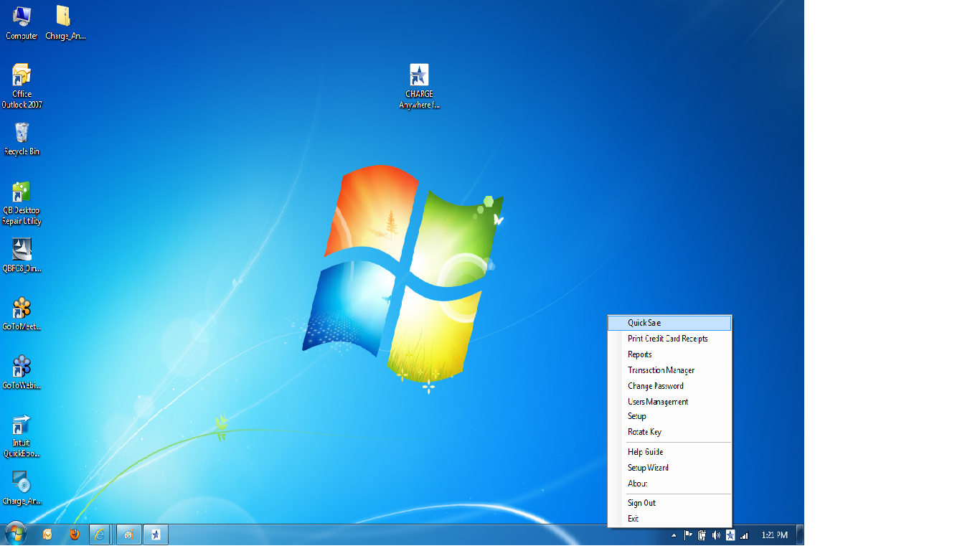Click the CHARGE Anywhere star tray icon
This screenshot has height=551, width=980.
pos(730,535)
